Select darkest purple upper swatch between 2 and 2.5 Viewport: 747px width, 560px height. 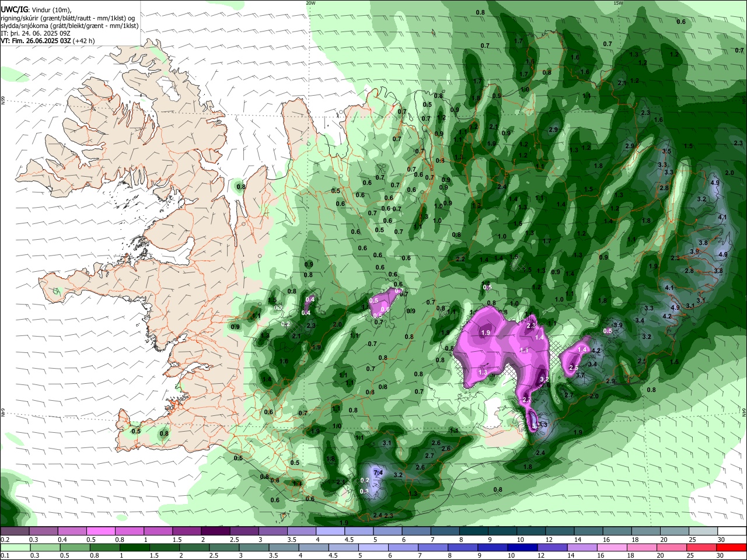215,531
